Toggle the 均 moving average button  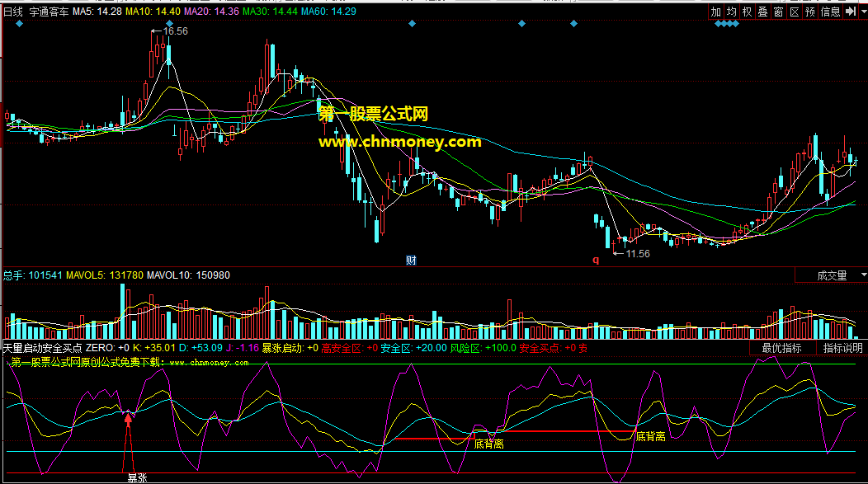click(x=732, y=12)
